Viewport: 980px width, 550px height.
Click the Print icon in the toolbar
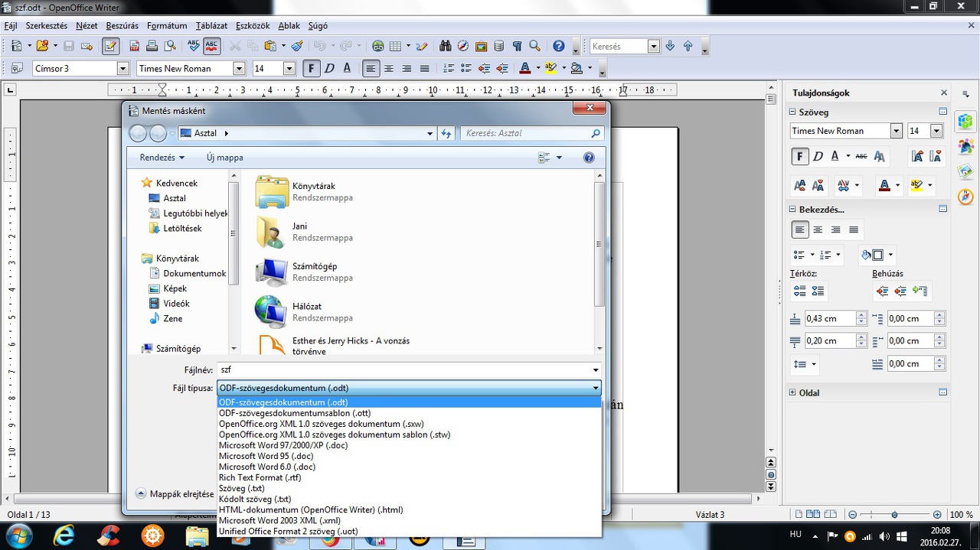tap(152, 46)
